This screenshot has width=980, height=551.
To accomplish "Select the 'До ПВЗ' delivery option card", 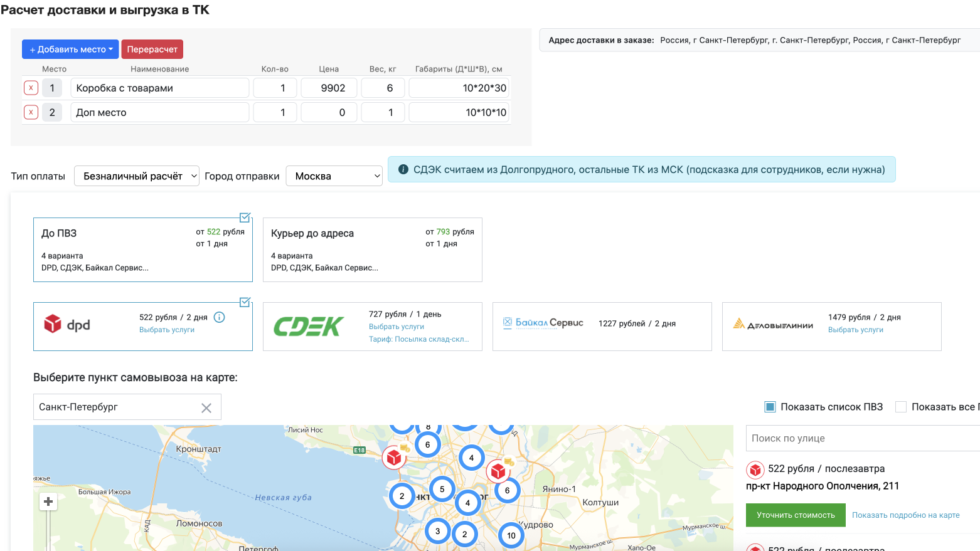I will tap(143, 250).
